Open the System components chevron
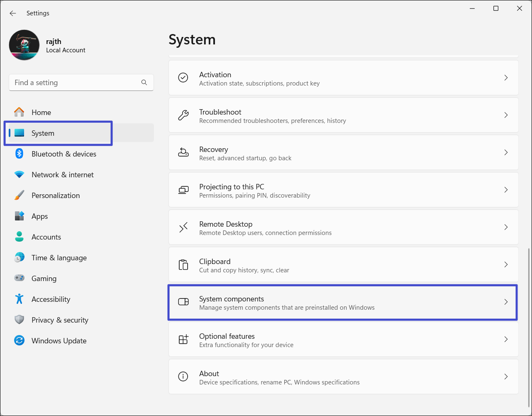 505,302
